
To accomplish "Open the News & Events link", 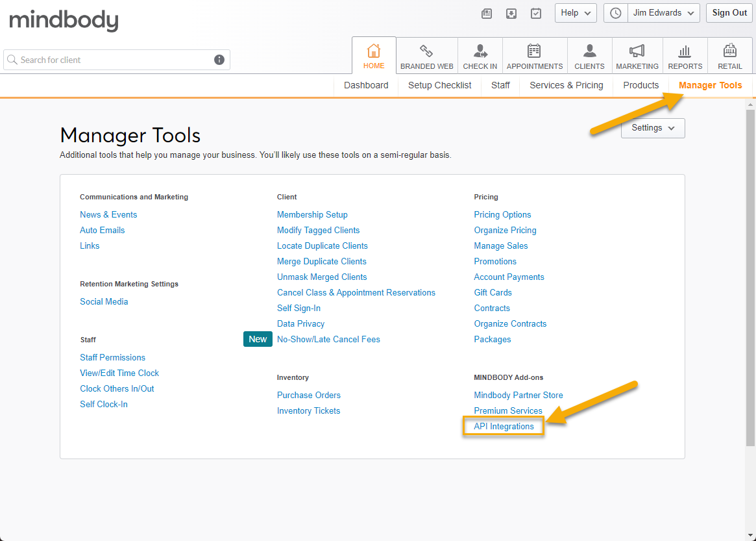I will coord(108,215).
